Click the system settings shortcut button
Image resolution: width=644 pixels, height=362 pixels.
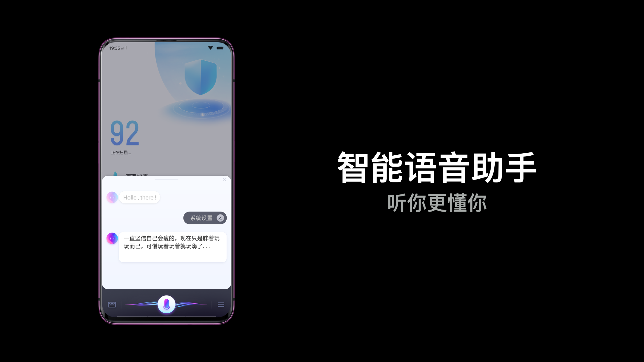click(x=205, y=218)
